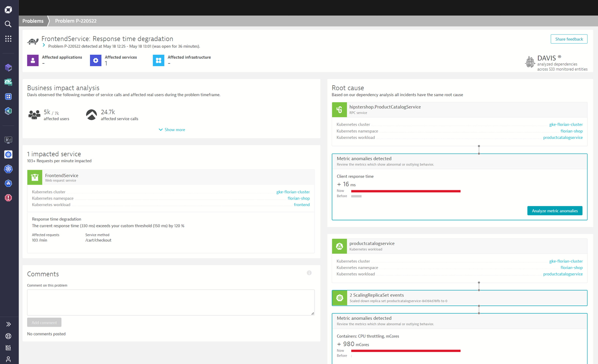Open the dashboards monitor sidebar icon
The image size is (598, 364).
tap(8, 140)
